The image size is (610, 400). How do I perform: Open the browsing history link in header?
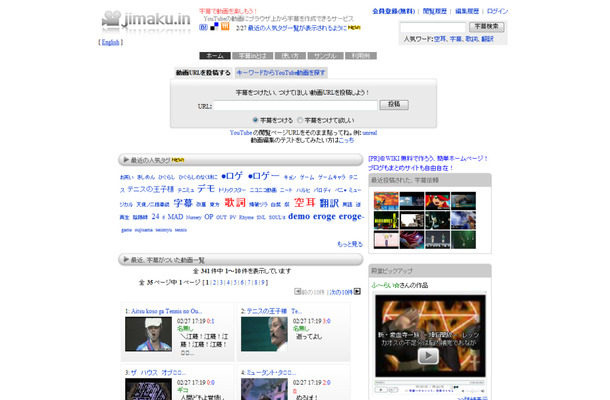point(435,11)
